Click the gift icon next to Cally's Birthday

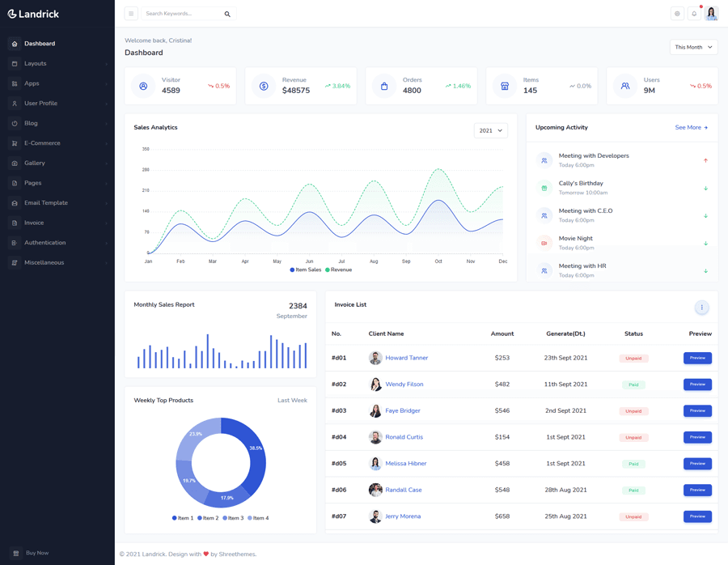point(543,187)
